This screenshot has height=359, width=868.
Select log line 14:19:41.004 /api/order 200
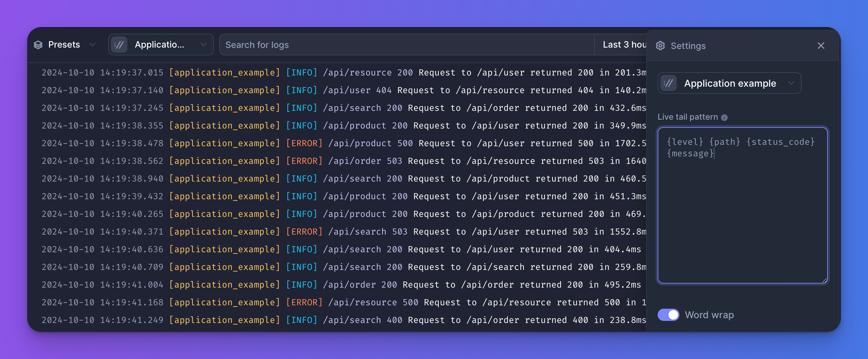pos(341,285)
